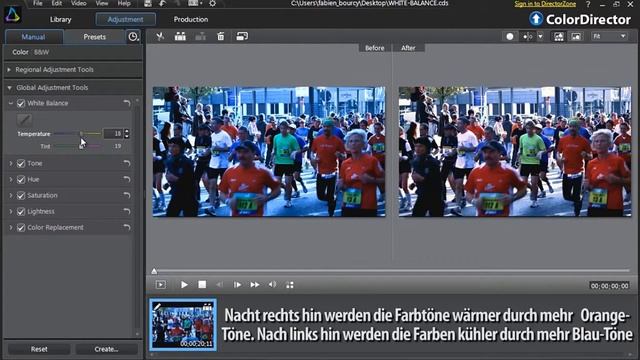Collapse the White Balance section
The height and width of the screenshot is (360, 640).
(x=11, y=103)
